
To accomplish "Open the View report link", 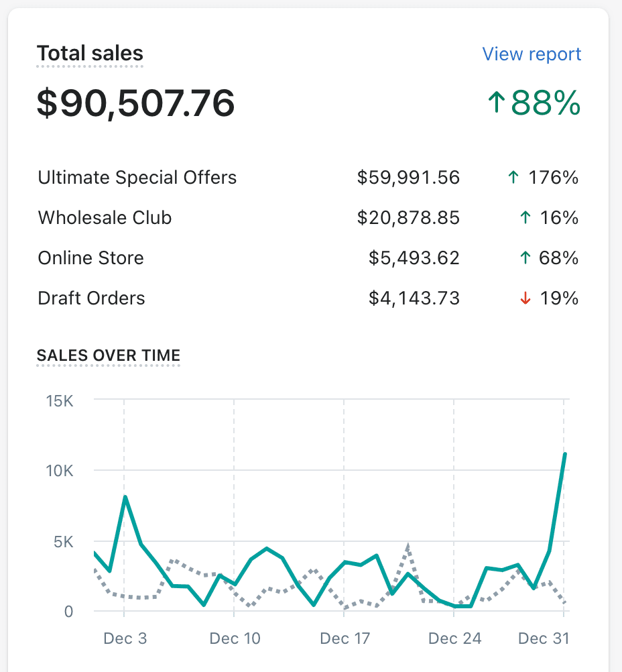I will [532, 54].
